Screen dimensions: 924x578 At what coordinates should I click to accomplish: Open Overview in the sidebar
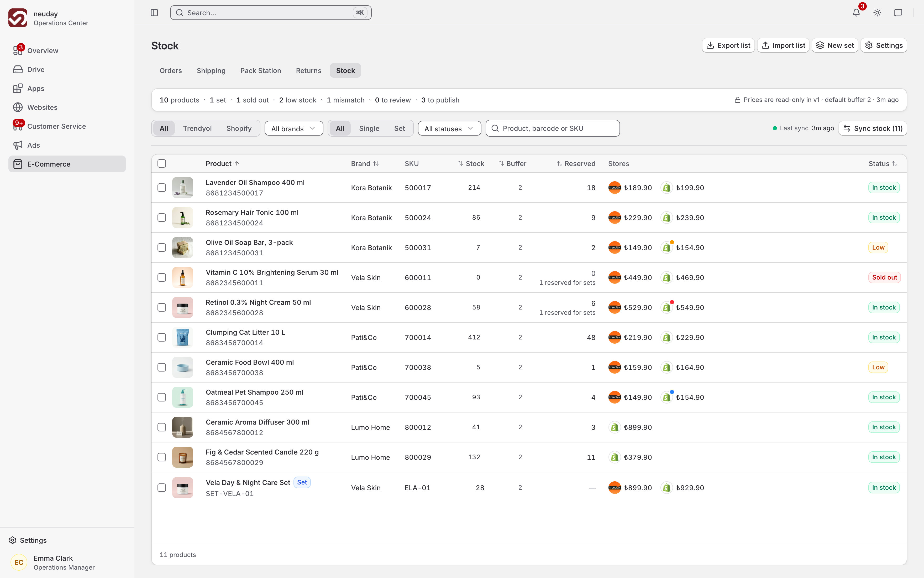tap(67, 50)
